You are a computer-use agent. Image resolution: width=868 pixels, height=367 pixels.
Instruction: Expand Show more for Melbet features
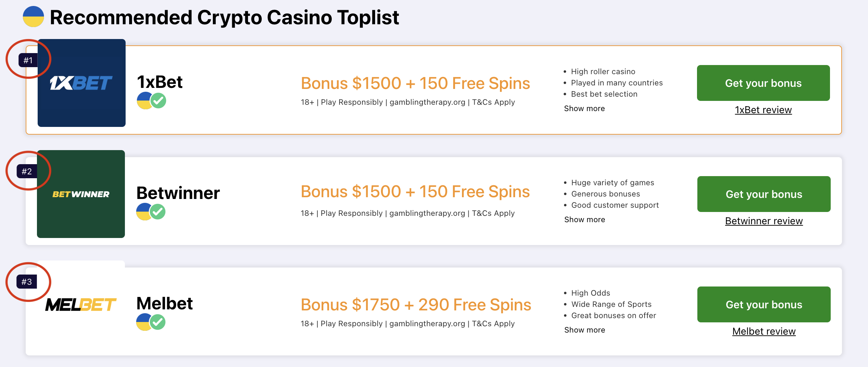pyautogui.click(x=585, y=330)
